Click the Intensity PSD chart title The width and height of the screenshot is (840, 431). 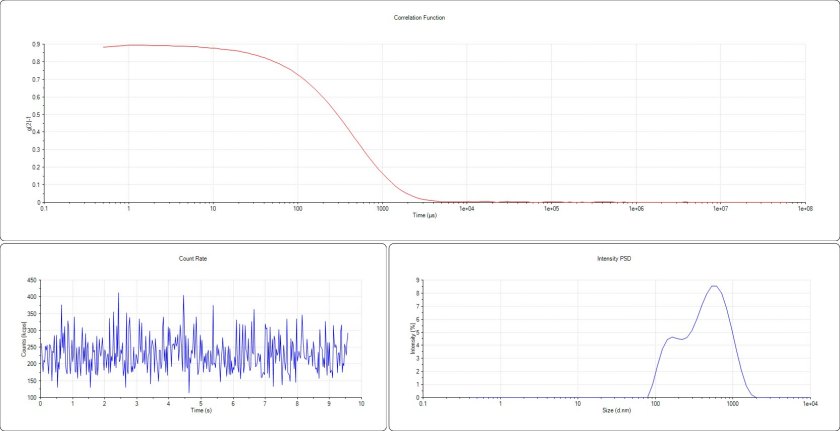(x=614, y=259)
